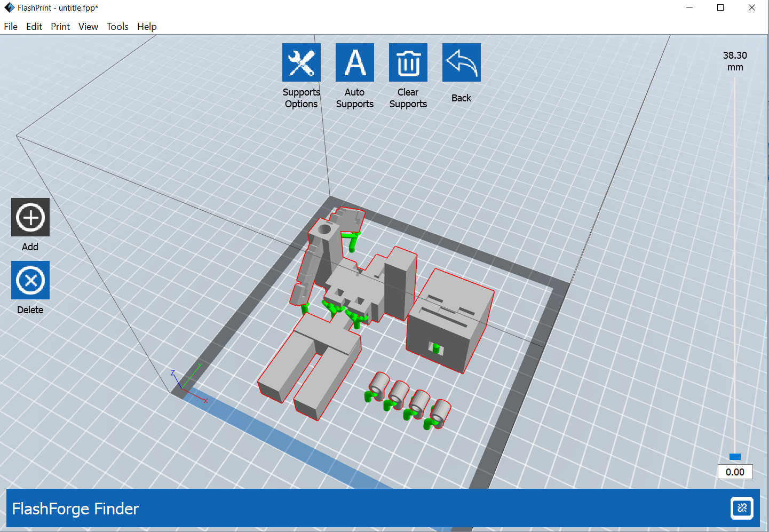The height and width of the screenshot is (532, 769).
Task: Close the FlashPrint window
Action: tap(752, 8)
